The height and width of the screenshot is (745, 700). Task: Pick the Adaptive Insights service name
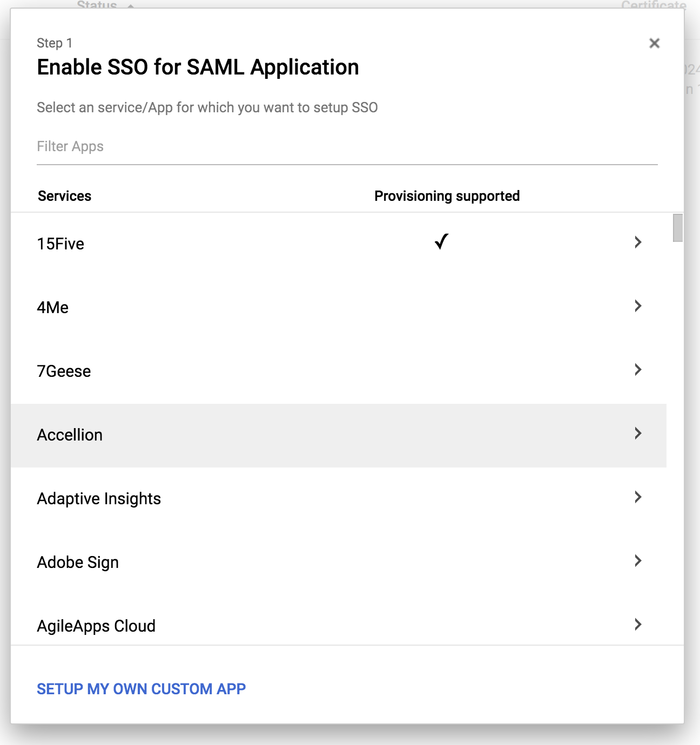(x=99, y=499)
